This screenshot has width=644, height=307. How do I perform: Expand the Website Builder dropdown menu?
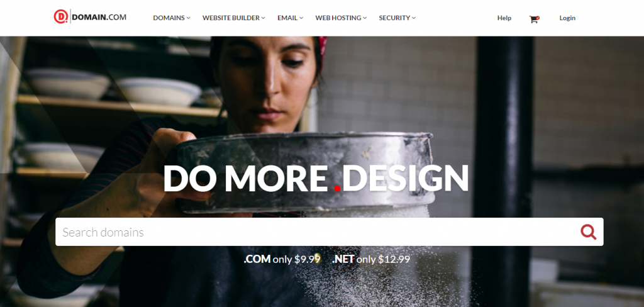point(234,18)
